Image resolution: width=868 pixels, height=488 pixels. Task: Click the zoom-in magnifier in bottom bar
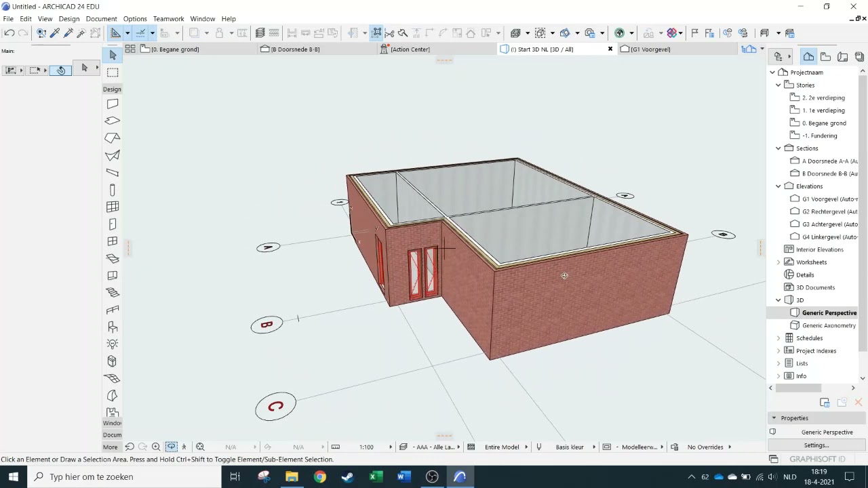click(156, 447)
